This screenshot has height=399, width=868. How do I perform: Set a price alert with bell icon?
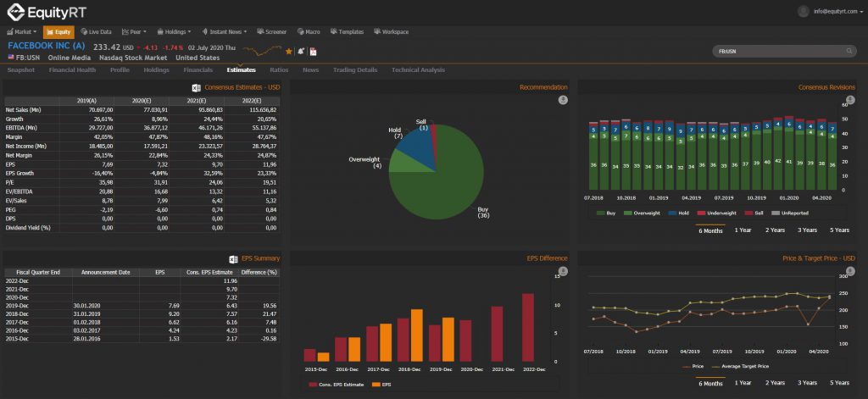(x=301, y=51)
